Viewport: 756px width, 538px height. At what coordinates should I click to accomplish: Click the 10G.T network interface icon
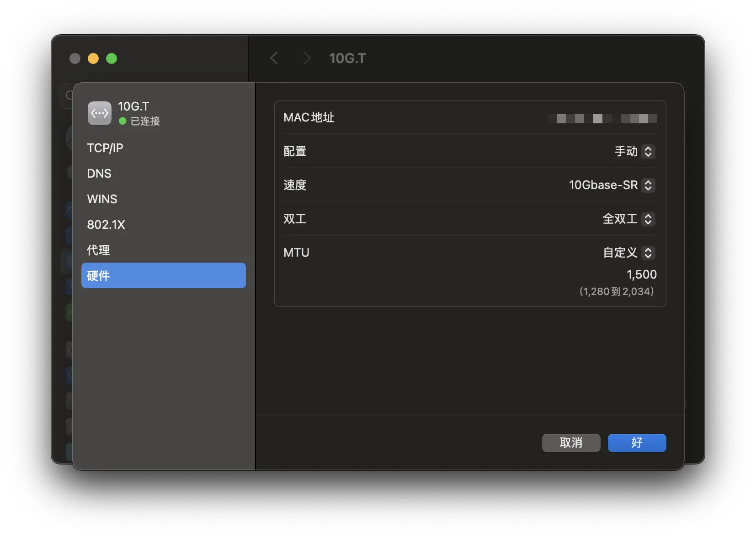coord(100,113)
